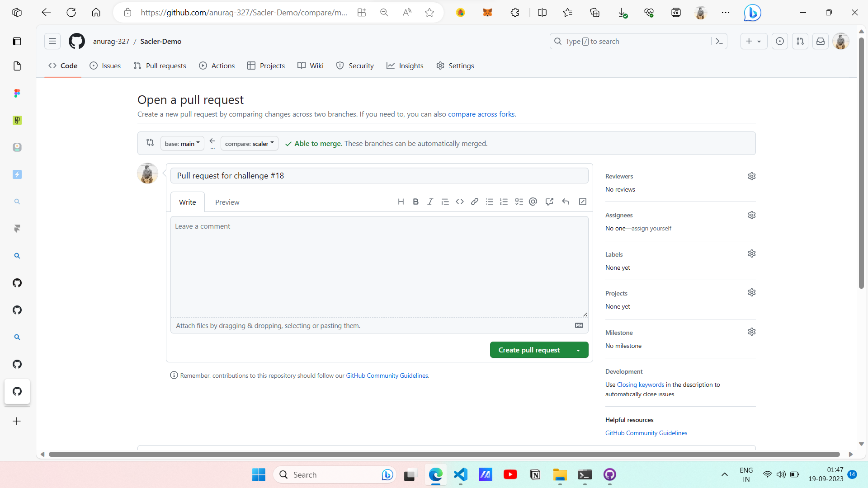Image resolution: width=868 pixels, height=488 pixels.
Task: Add a bulleted list to the comment
Action: pyautogui.click(x=489, y=202)
